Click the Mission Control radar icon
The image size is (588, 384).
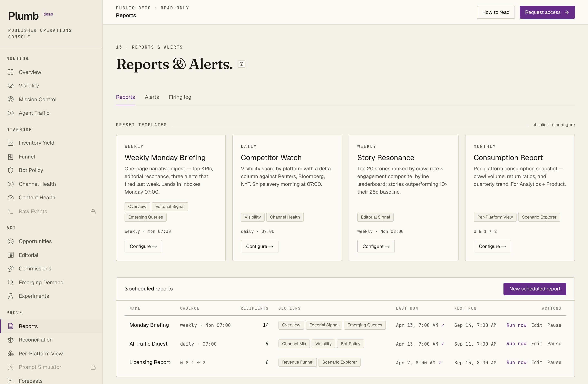pos(10,99)
